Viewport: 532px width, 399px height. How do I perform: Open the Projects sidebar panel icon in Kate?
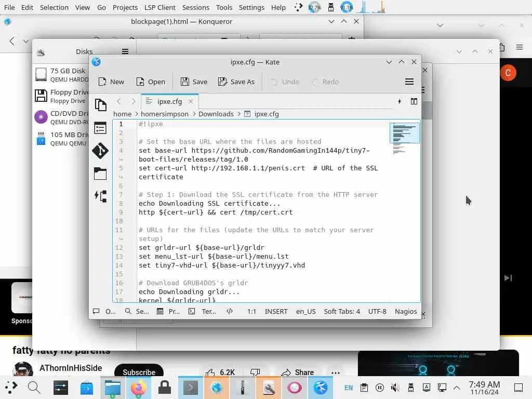(100, 196)
